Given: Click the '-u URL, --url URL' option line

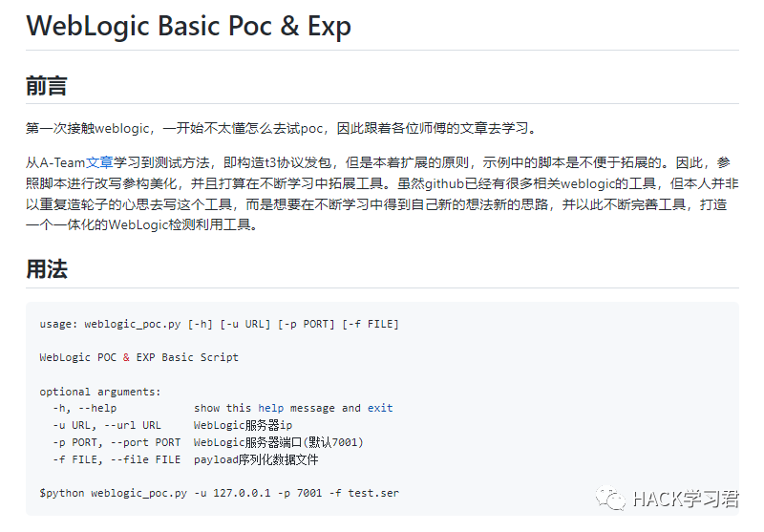Looking at the screenshot, I should [x=173, y=425].
